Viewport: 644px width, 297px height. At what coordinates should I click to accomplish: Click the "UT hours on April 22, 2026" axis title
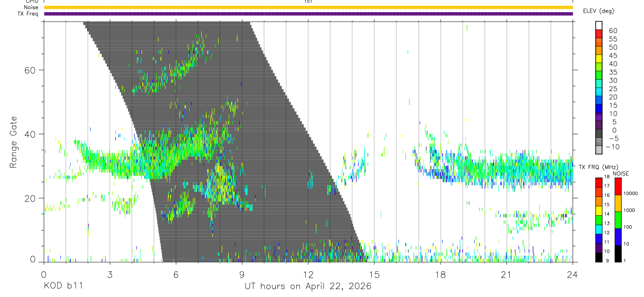pyautogui.click(x=308, y=287)
